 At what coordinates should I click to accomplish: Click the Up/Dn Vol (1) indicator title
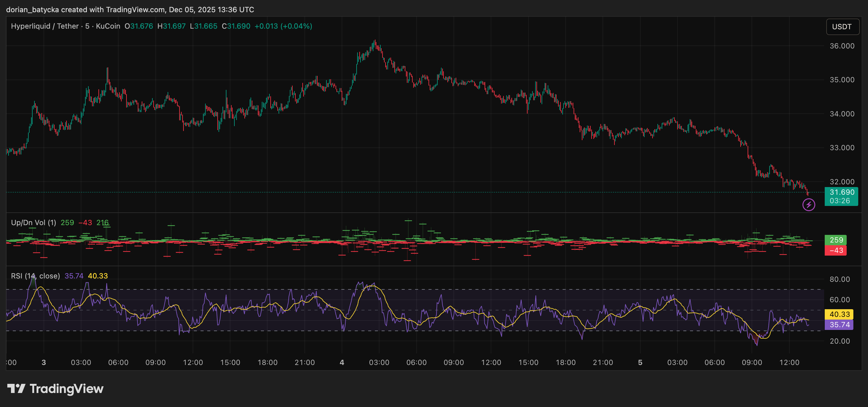point(33,223)
